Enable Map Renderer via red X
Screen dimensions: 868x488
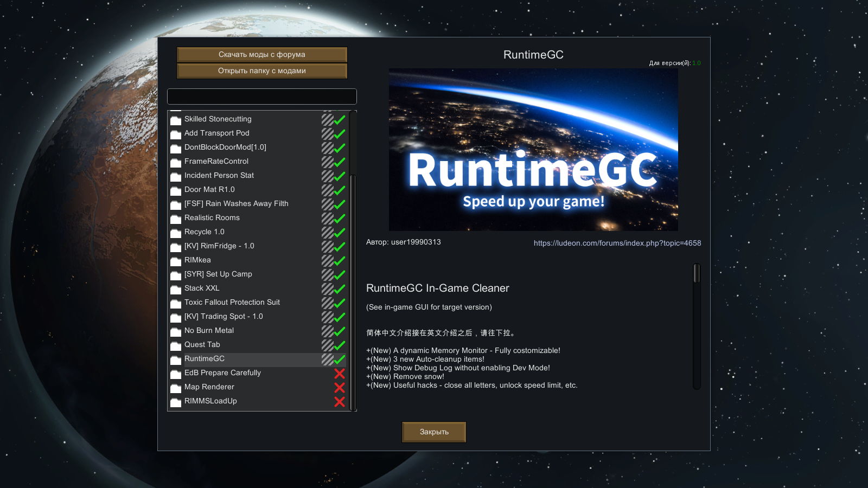coord(340,387)
